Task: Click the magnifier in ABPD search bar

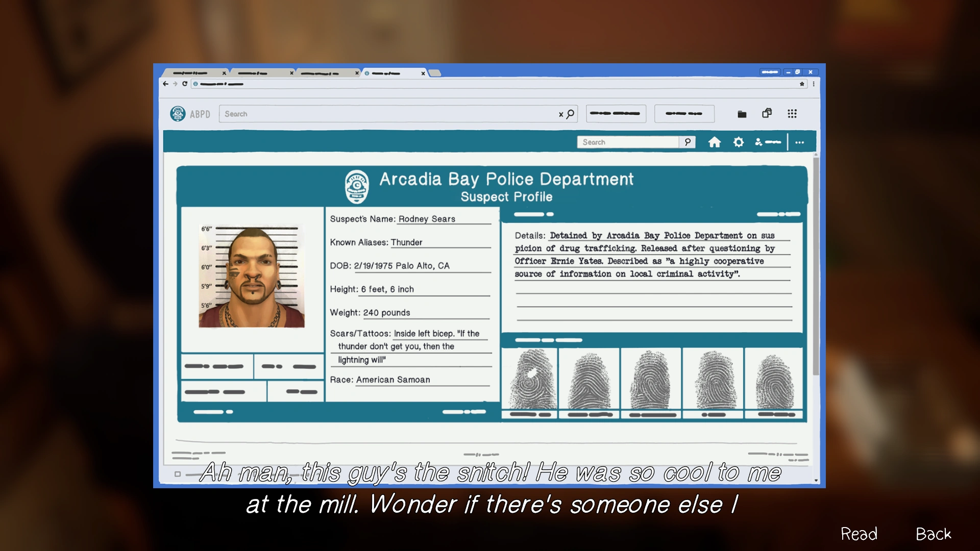Action: point(571,114)
